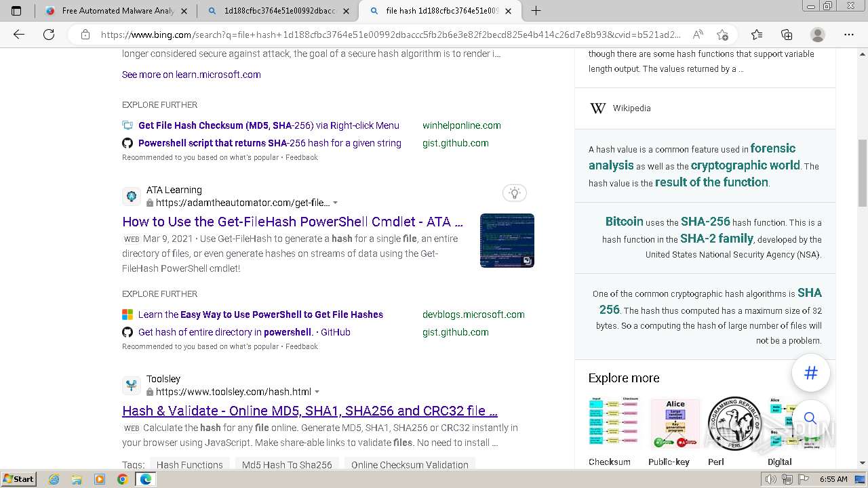The image size is (868, 488).
Task: Click the forensic analysis highlighted text
Action: point(692,157)
